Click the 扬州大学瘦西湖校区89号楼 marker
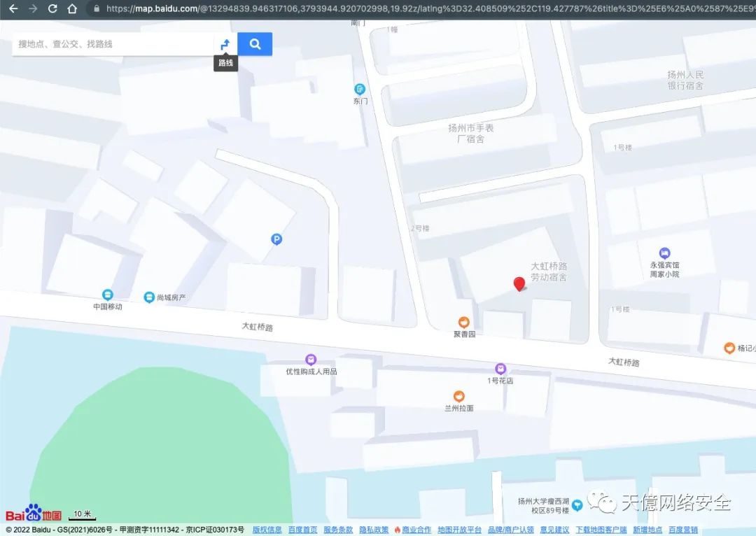The height and width of the screenshot is (536, 756). click(x=577, y=505)
